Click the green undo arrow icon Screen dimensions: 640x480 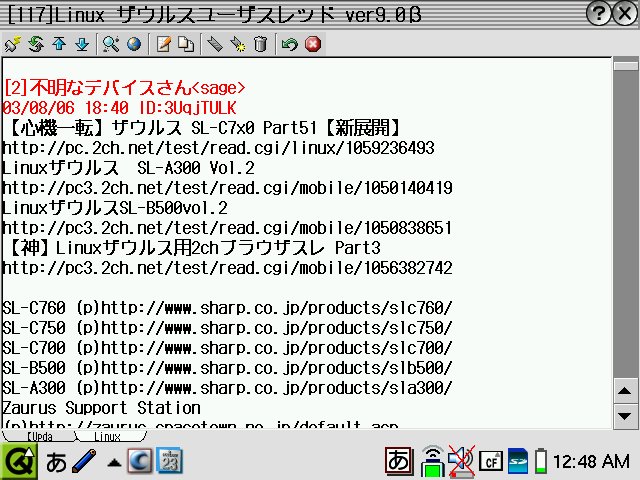tap(289, 44)
